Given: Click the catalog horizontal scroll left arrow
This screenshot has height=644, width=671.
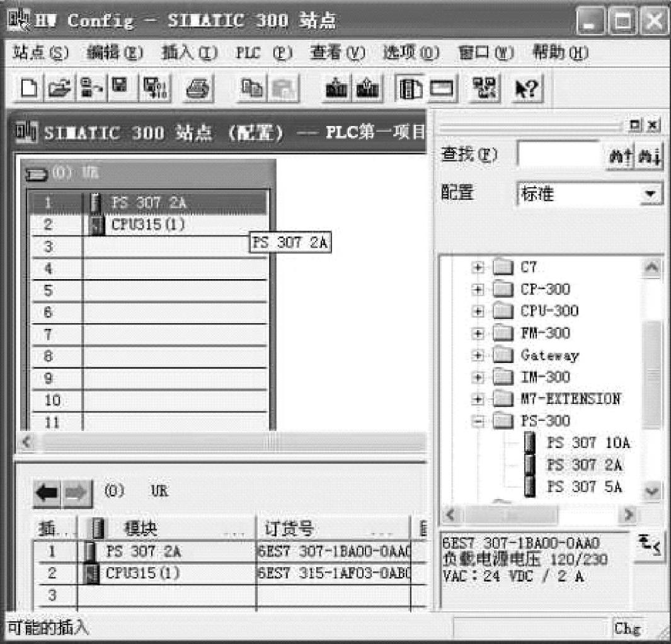Looking at the screenshot, I should pyautogui.click(x=451, y=514).
